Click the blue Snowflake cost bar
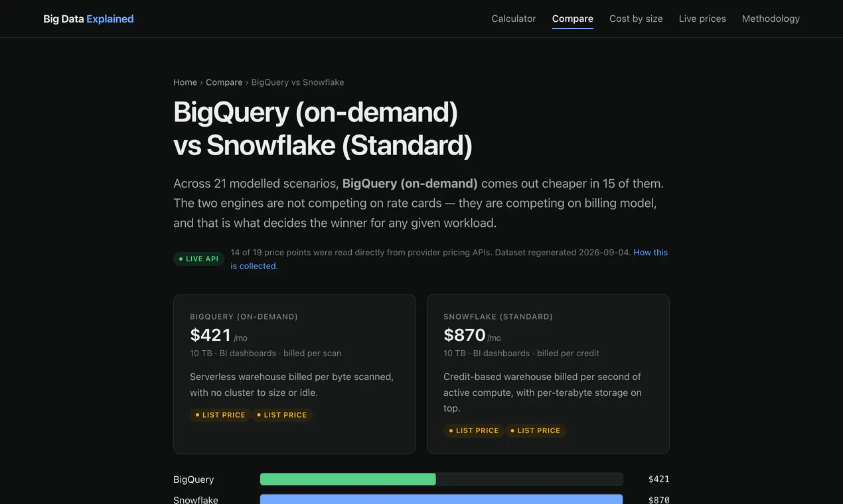The image size is (843, 504). point(441,499)
